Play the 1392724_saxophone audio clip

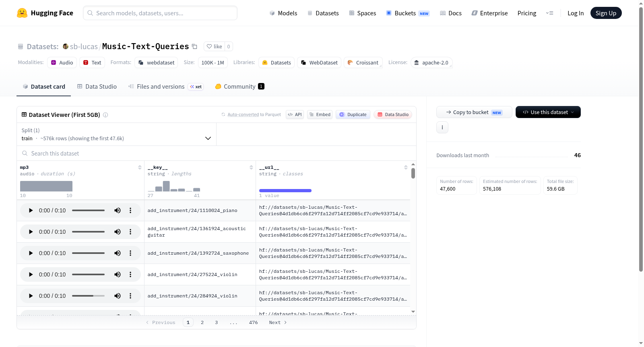(x=31, y=253)
